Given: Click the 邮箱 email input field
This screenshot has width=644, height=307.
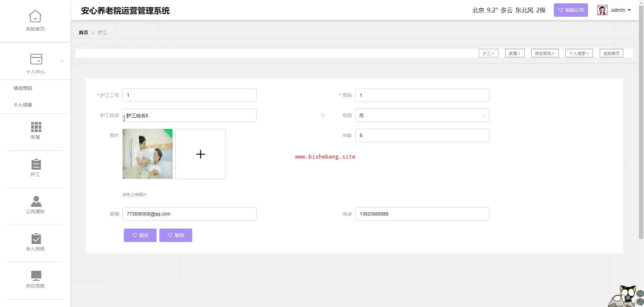Looking at the screenshot, I should (x=189, y=214).
